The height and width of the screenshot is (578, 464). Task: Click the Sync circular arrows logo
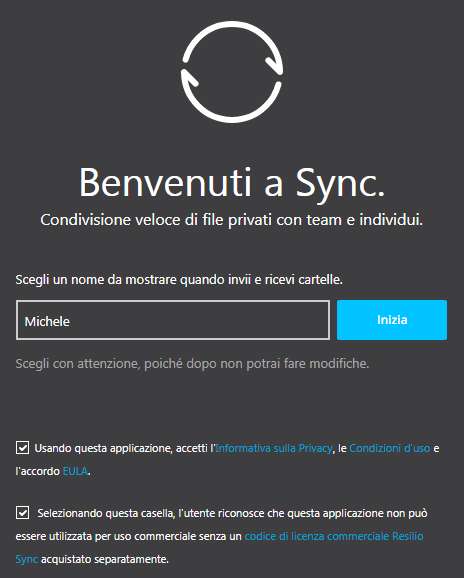coord(232,72)
